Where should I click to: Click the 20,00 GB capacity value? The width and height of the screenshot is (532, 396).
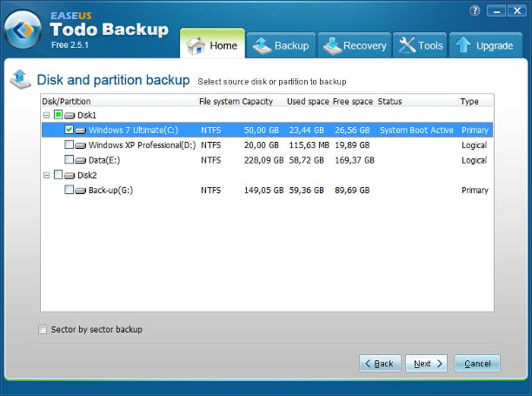pos(262,145)
